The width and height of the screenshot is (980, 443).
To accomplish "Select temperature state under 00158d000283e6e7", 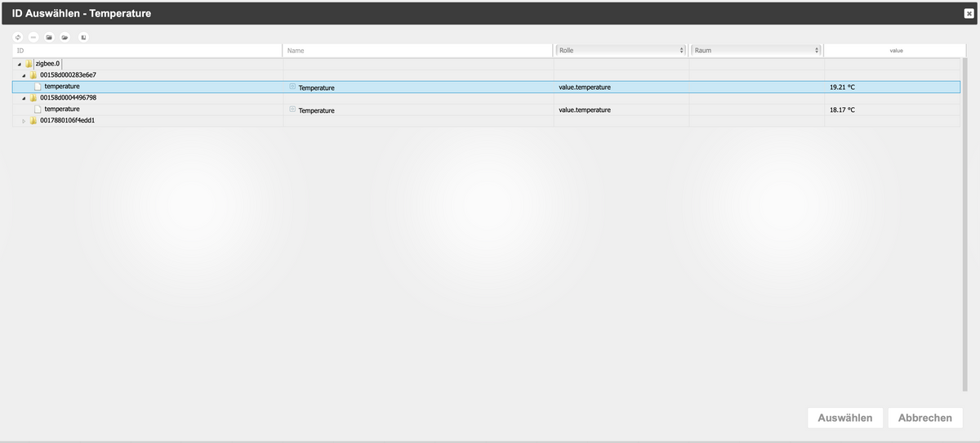I will pyautogui.click(x=62, y=87).
